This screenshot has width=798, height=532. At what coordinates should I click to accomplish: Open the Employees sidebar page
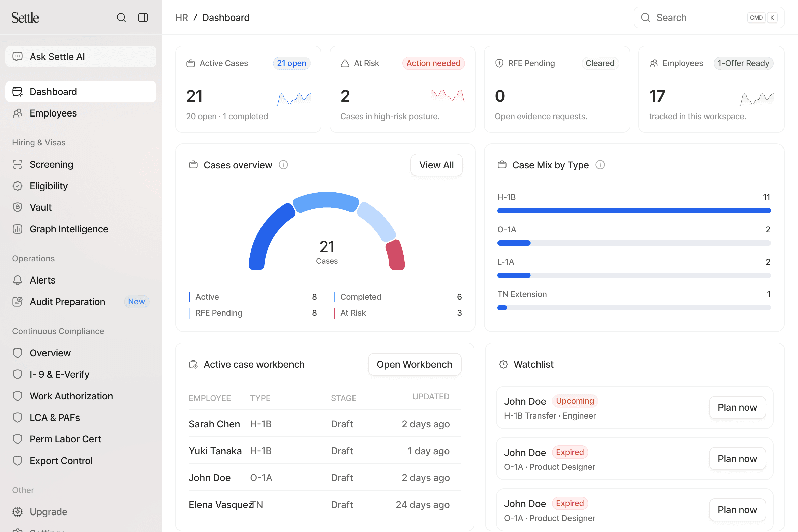(x=53, y=113)
